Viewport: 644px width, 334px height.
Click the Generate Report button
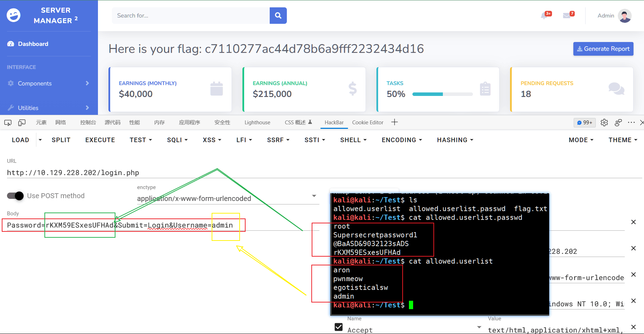(x=603, y=49)
